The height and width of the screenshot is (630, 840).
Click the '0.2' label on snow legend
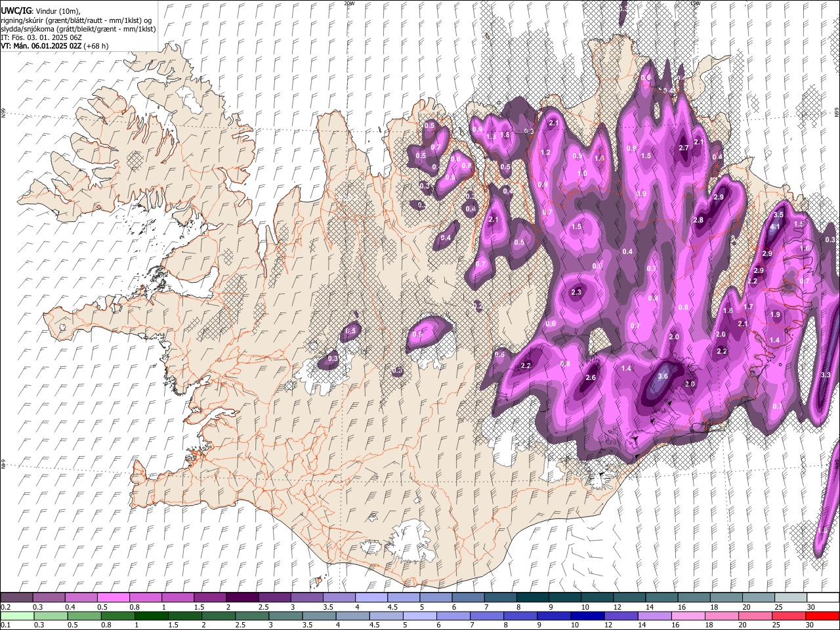tap(5, 606)
